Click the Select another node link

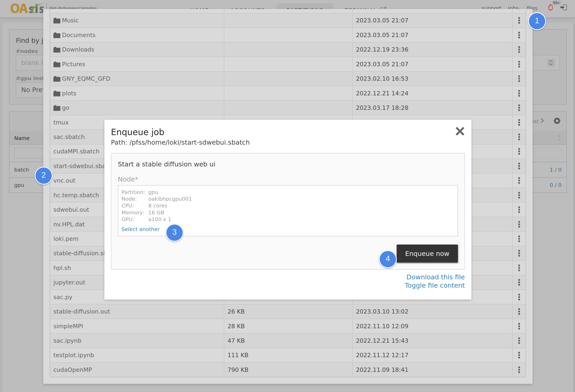point(140,229)
